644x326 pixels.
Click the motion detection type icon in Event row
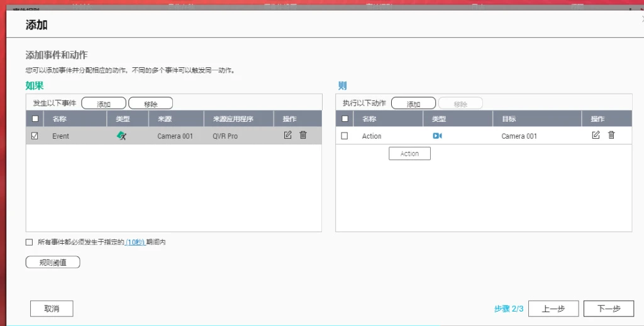click(121, 136)
